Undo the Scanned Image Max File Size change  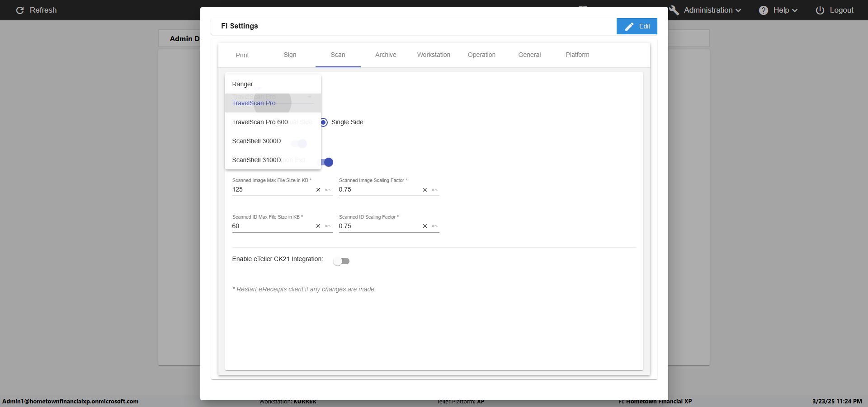(328, 190)
